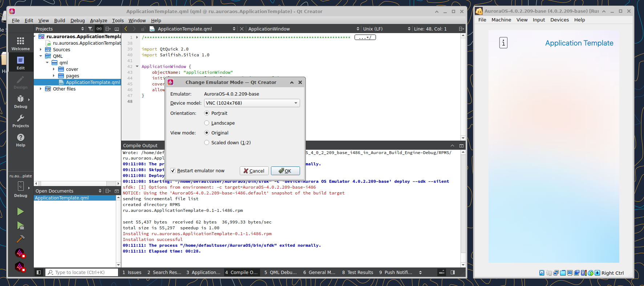Click the VirtualBox hard disk status icon
644x286 pixels.
[x=542, y=273]
